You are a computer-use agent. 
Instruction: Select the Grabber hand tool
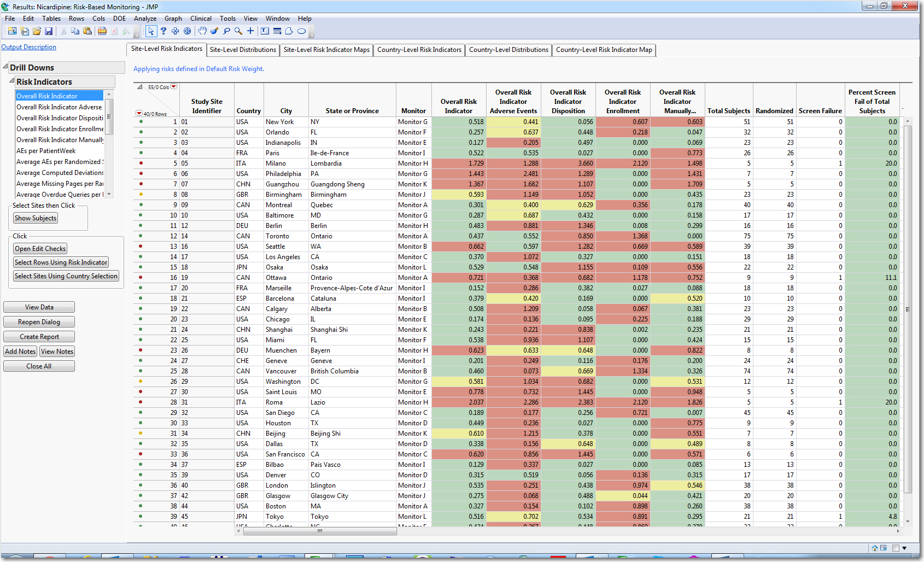[202, 31]
